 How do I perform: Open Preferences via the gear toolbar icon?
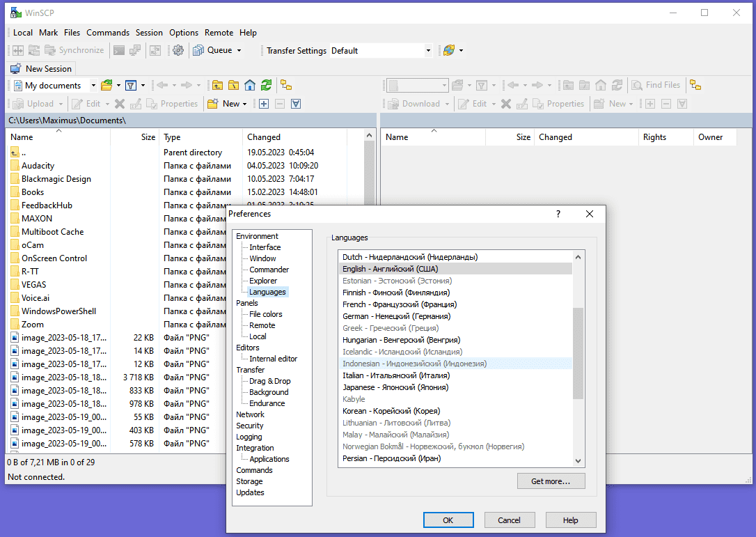[x=178, y=50]
